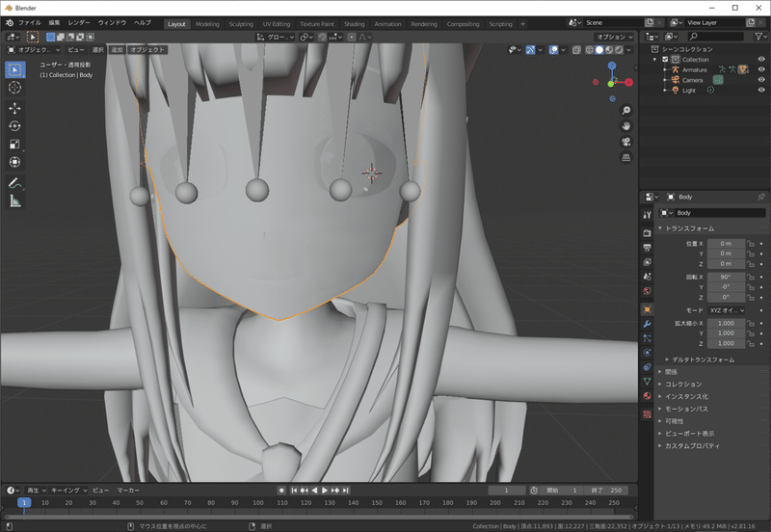
Task: Open Texture checker properties tab
Action: 647,414
